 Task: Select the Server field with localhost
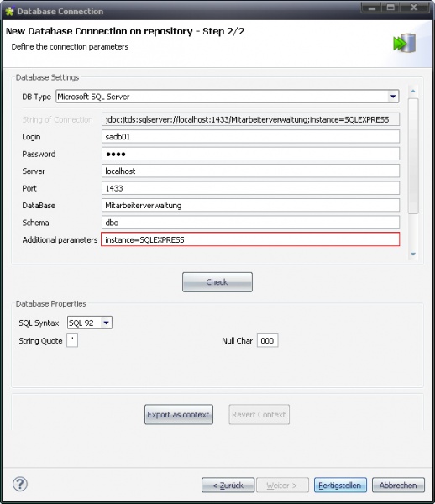coord(250,171)
